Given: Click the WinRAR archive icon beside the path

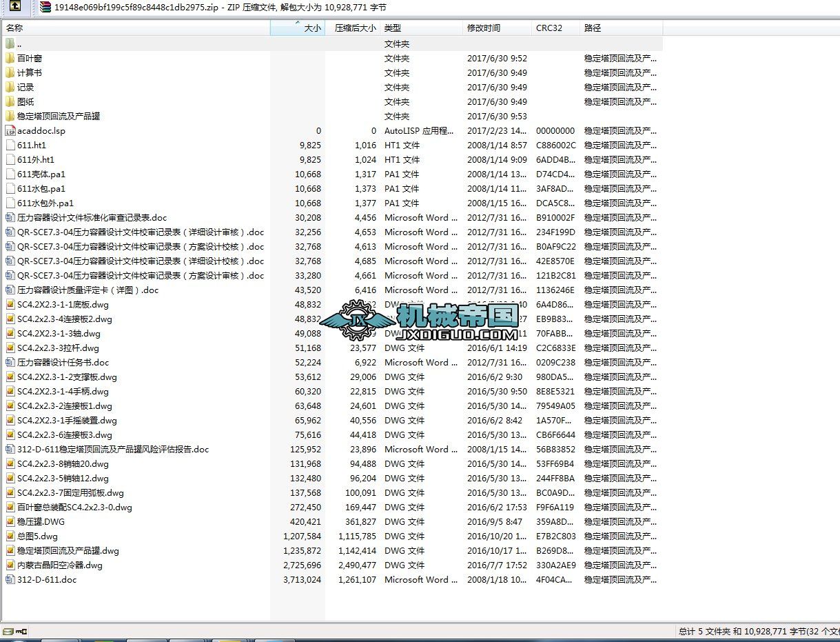Looking at the screenshot, I should (x=45, y=8).
